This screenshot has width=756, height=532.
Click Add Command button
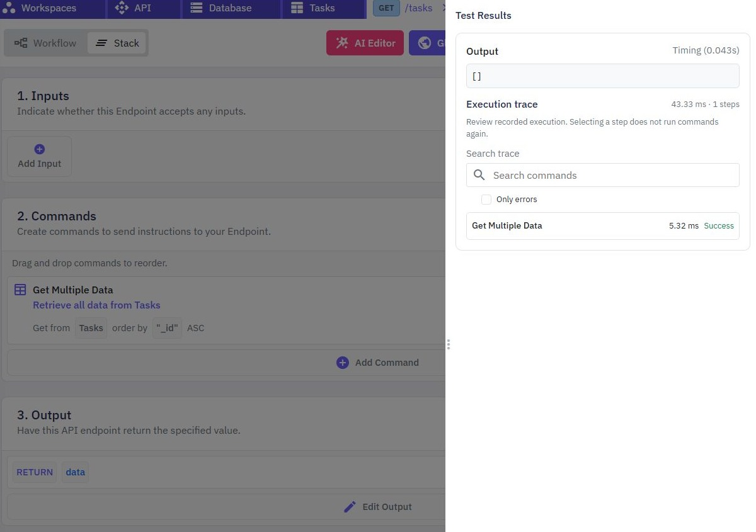(x=377, y=363)
